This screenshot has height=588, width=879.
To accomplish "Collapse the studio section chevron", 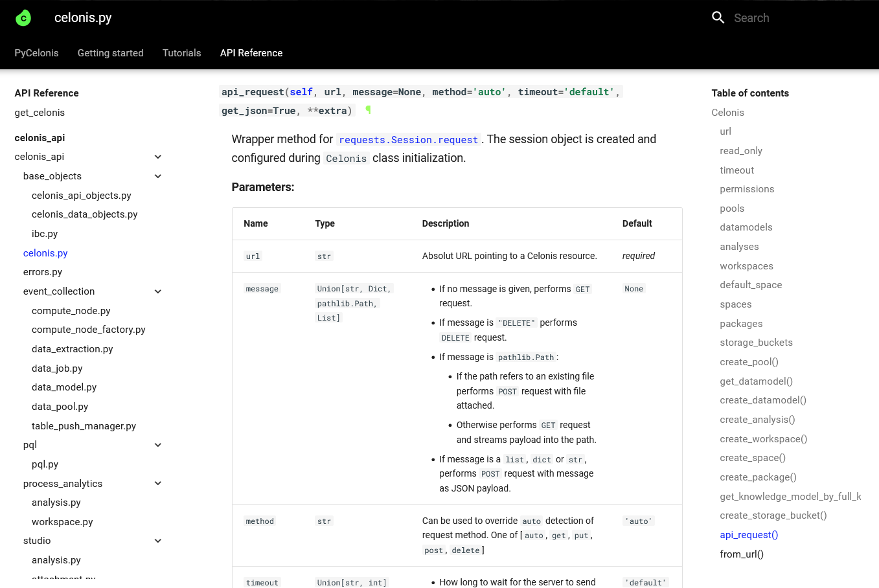I will [x=158, y=541].
